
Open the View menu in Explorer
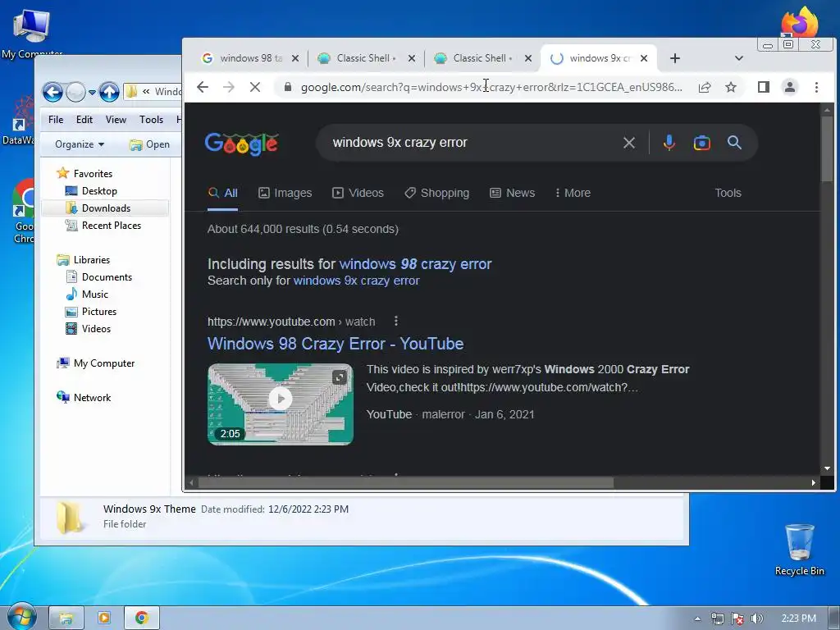pos(116,120)
